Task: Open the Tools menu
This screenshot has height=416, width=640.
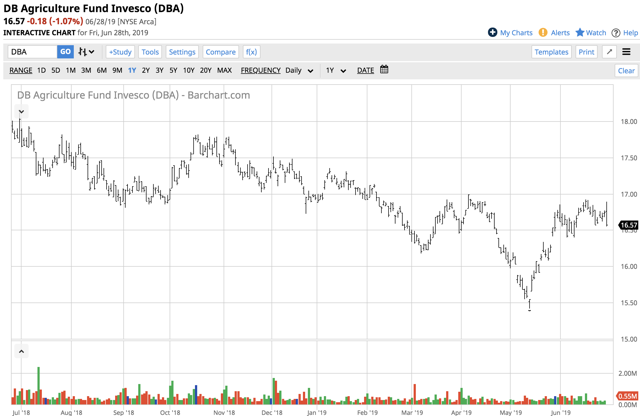Action: point(150,52)
